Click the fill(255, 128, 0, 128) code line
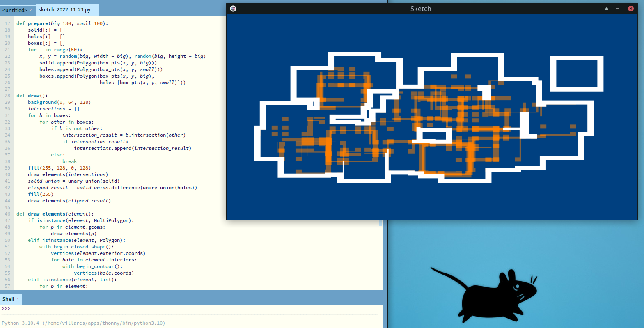The width and height of the screenshot is (644, 328). click(x=59, y=168)
